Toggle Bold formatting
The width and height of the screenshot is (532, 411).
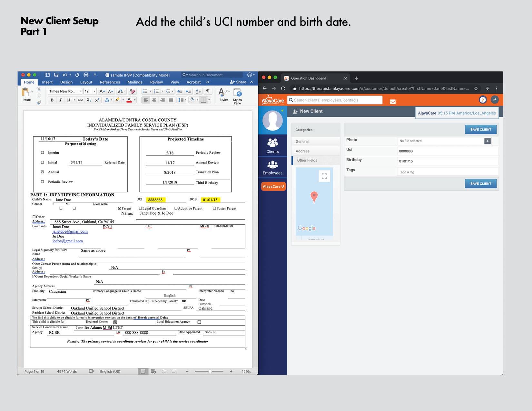coord(52,100)
